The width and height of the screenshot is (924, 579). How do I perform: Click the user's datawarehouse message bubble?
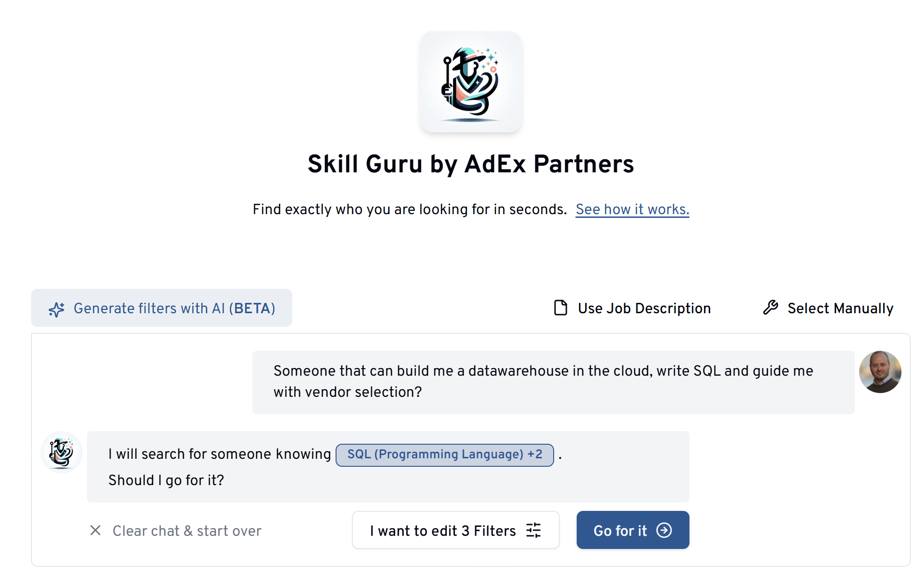[x=553, y=382]
